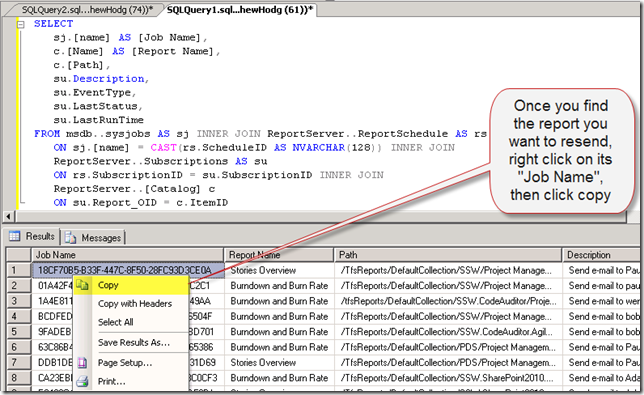Choose Copy with Headers
This screenshot has height=395, width=644.
pyautogui.click(x=135, y=303)
